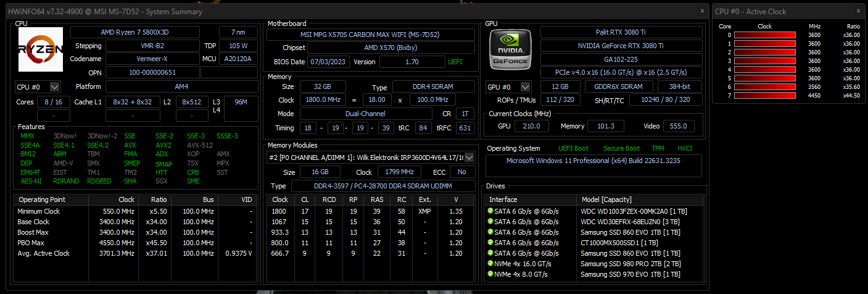The width and height of the screenshot is (868, 294).
Task: Click the 555.0 Video clock field
Action: 677,126
